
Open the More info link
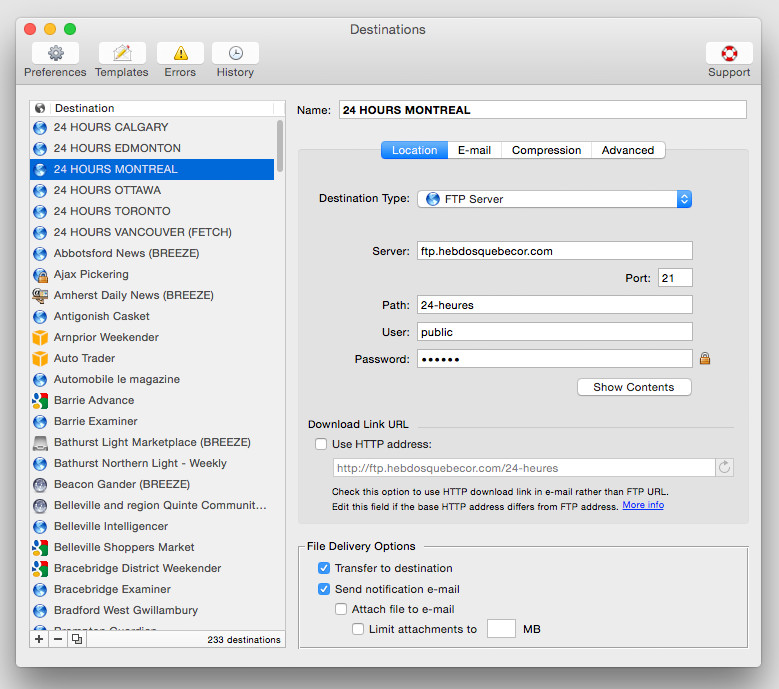(643, 505)
